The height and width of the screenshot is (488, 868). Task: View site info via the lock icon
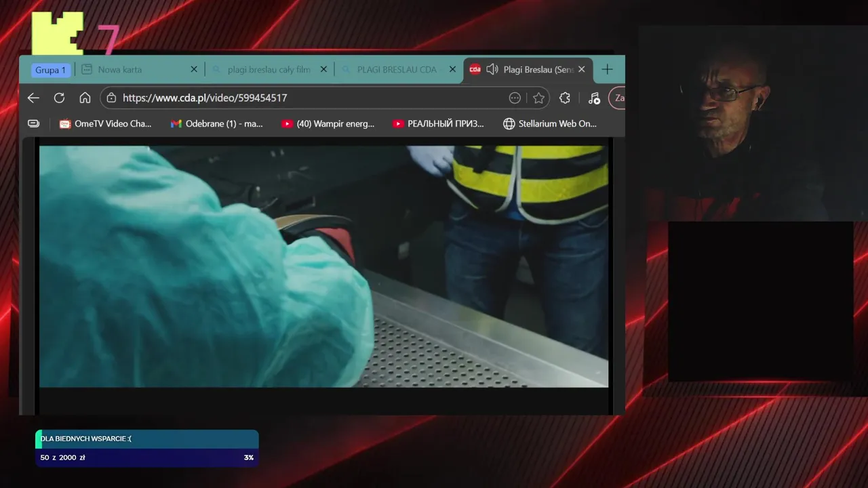tap(112, 98)
